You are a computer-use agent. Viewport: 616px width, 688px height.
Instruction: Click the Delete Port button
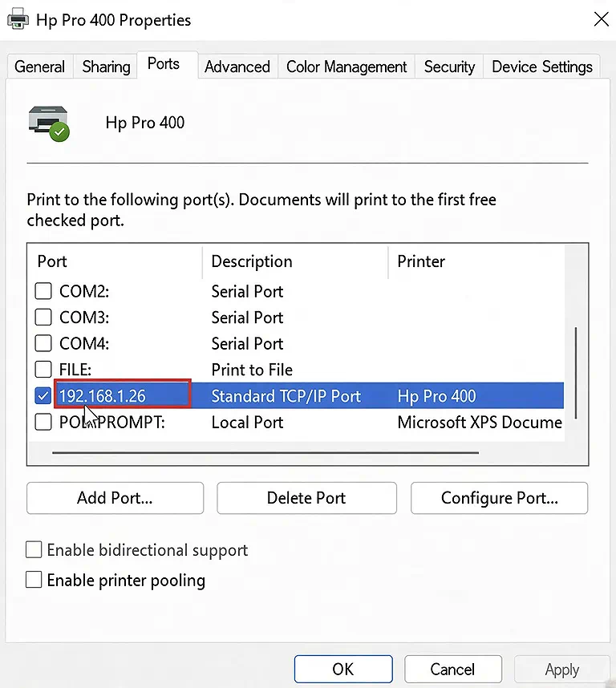306,498
